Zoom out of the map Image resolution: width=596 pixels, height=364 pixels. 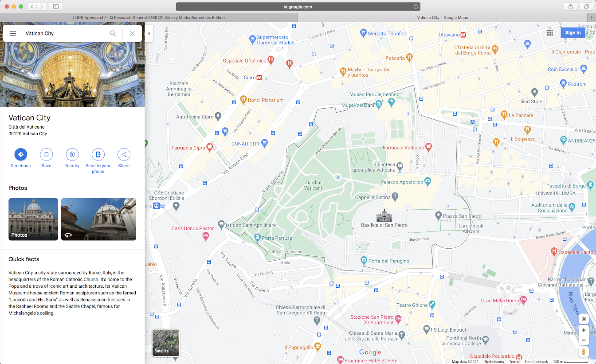[584, 340]
